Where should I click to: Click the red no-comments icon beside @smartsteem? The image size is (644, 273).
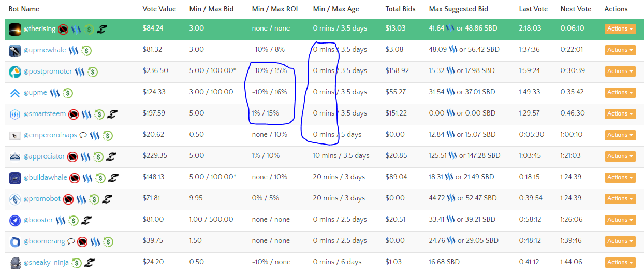point(74,114)
